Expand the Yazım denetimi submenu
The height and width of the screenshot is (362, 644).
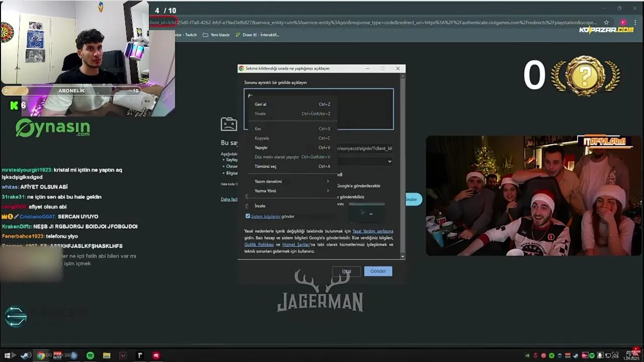pyautogui.click(x=292, y=182)
